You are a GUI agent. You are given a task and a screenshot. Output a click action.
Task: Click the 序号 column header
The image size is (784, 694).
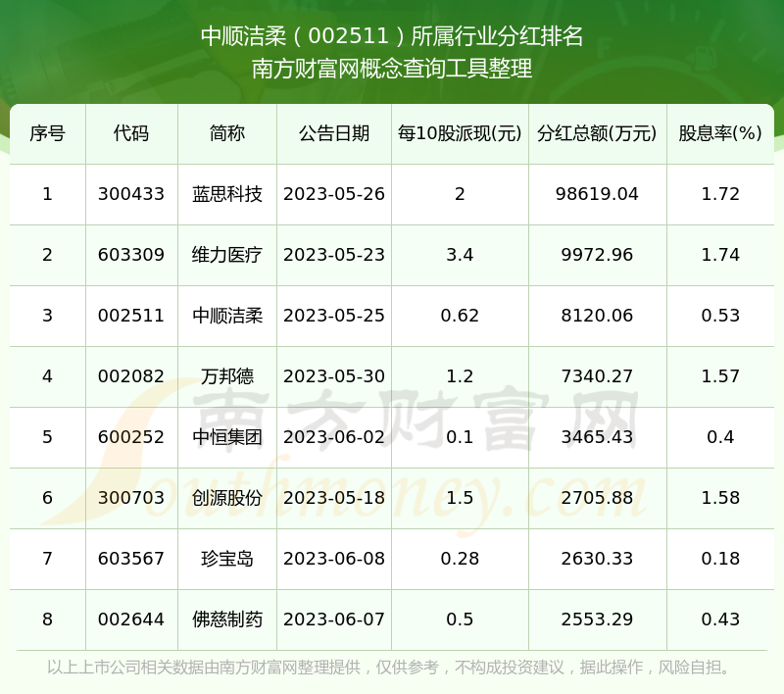pyautogui.click(x=47, y=134)
